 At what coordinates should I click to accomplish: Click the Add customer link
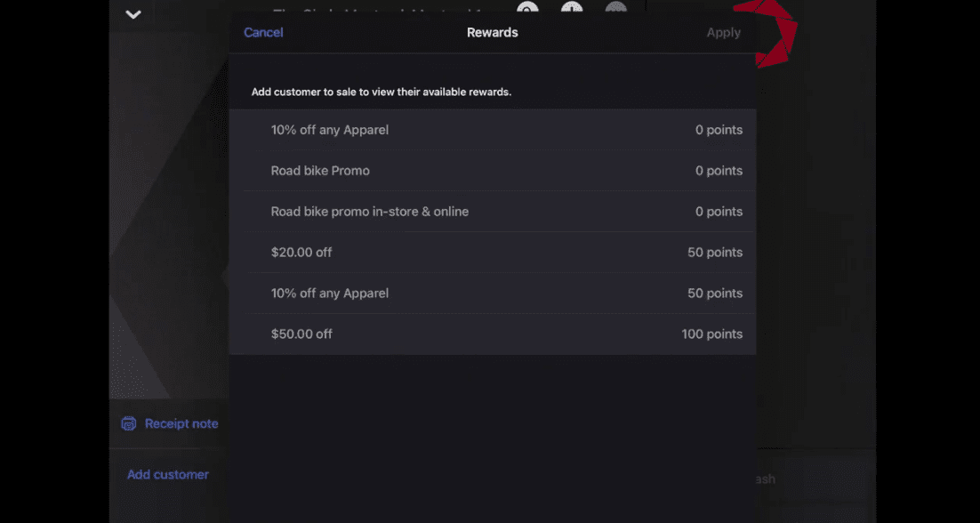(x=168, y=474)
